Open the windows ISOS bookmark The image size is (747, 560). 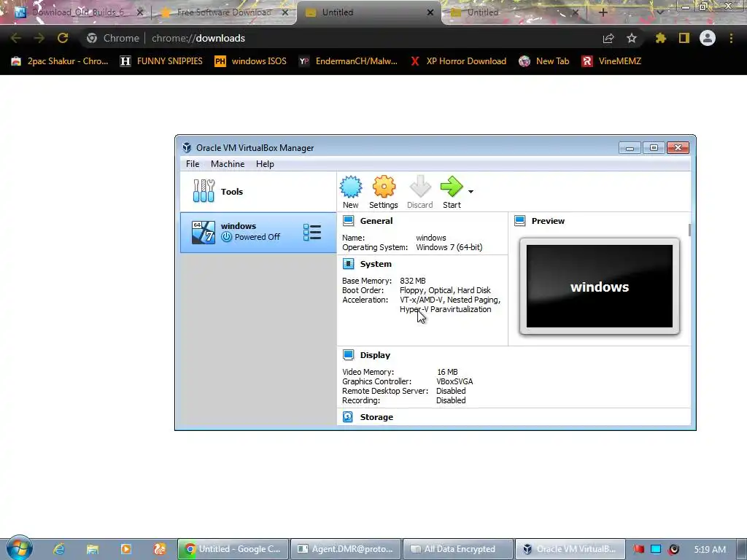pos(251,61)
